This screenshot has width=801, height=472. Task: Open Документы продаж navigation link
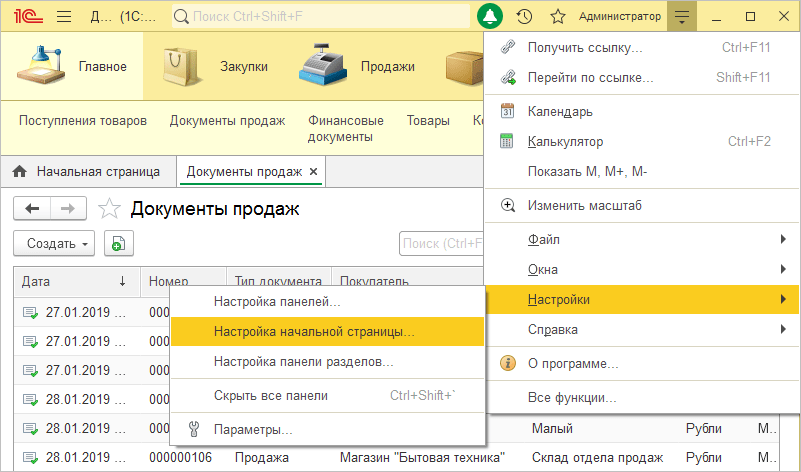(227, 121)
